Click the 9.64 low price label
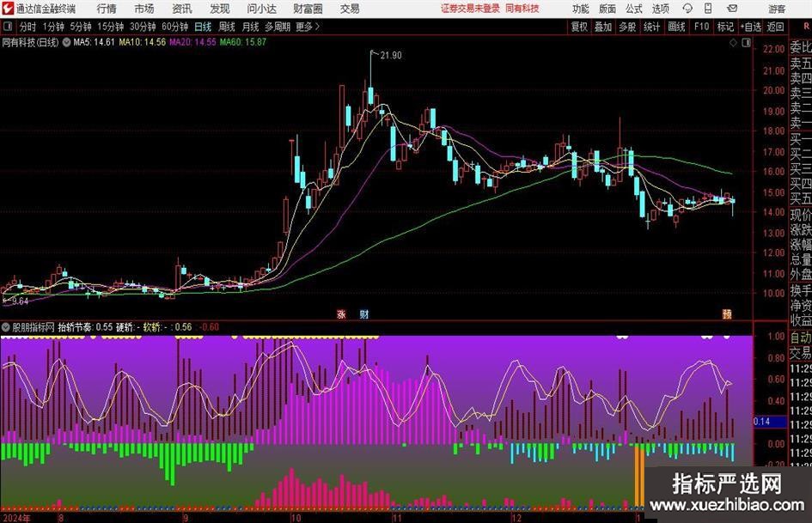This screenshot has width=812, height=523. 20,301
